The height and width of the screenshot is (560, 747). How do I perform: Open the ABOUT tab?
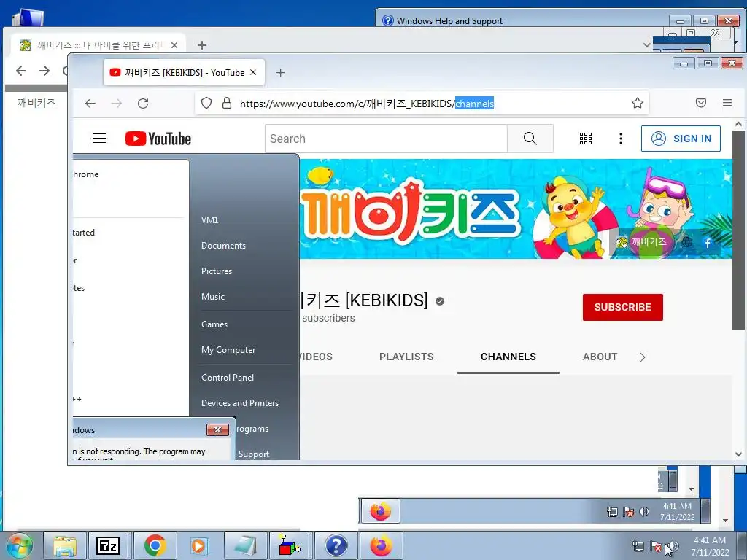point(600,357)
